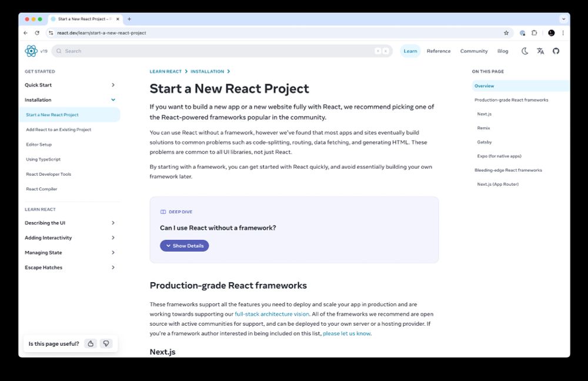The width and height of the screenshot is (588, 381).
Task: Jump to Bleeding-edge React frameworks outline entry
Action: pyautogui.click(x=508, y=171)
